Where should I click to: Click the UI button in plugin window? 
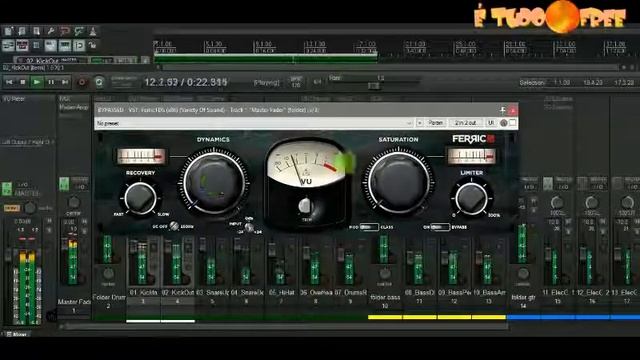pos(491,123)
